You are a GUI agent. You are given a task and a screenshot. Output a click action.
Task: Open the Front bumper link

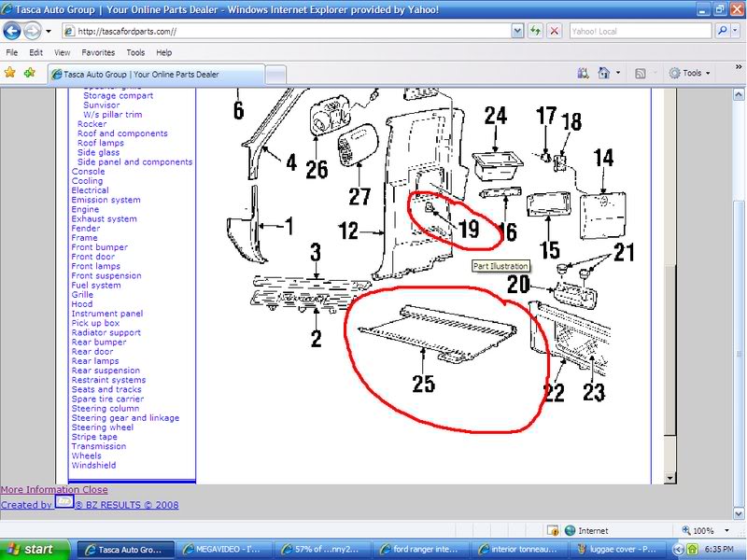[x=100, y=247]
